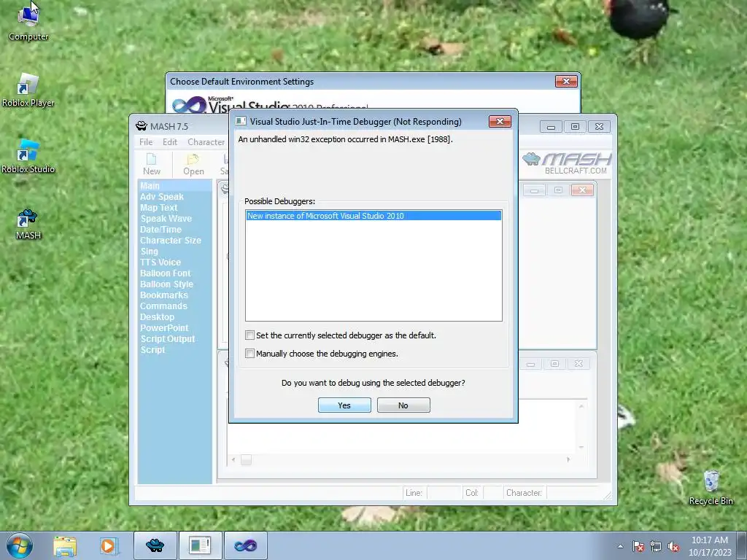Select the Roblox Studio desktop shortcut
747x560 pixels.
28,157
